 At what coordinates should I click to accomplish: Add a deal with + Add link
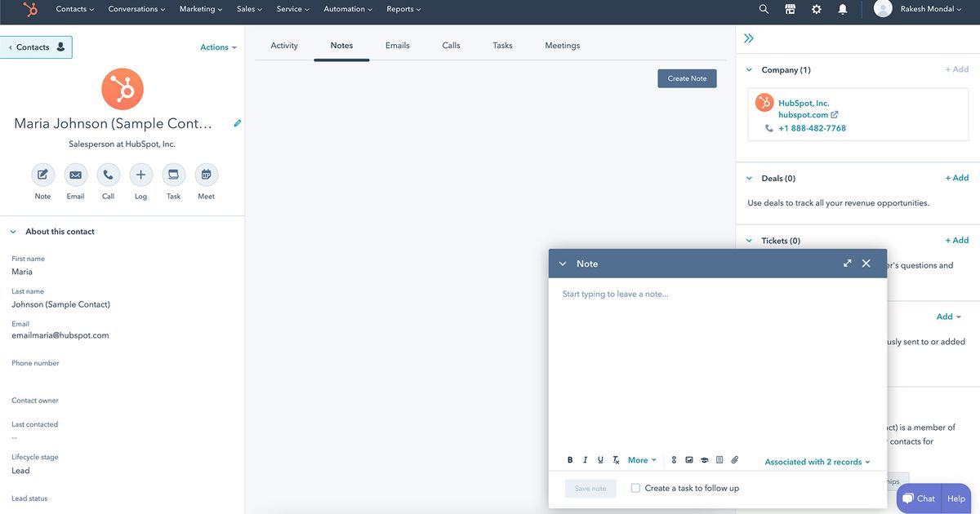(957, 178)
